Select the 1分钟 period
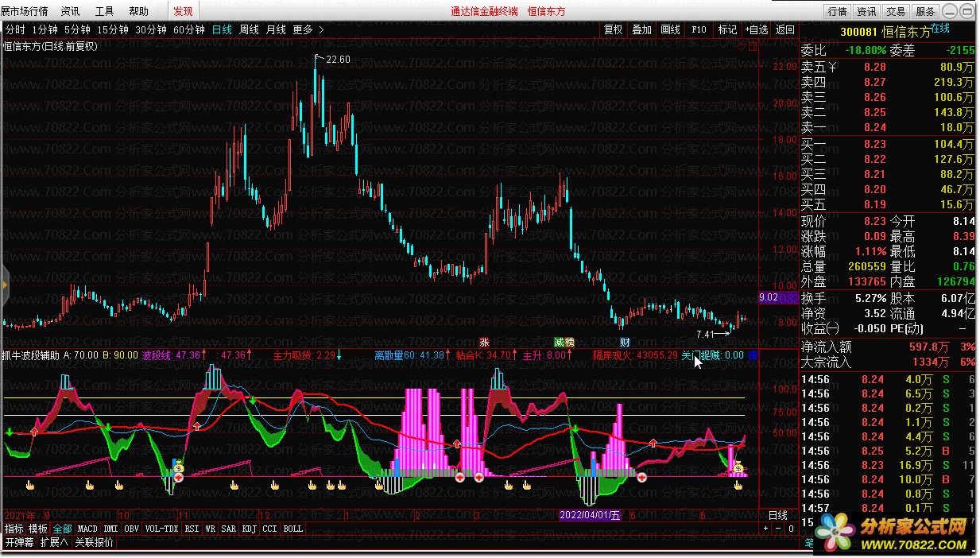Screen dimensions: 980x558 (x=45, y=29)
